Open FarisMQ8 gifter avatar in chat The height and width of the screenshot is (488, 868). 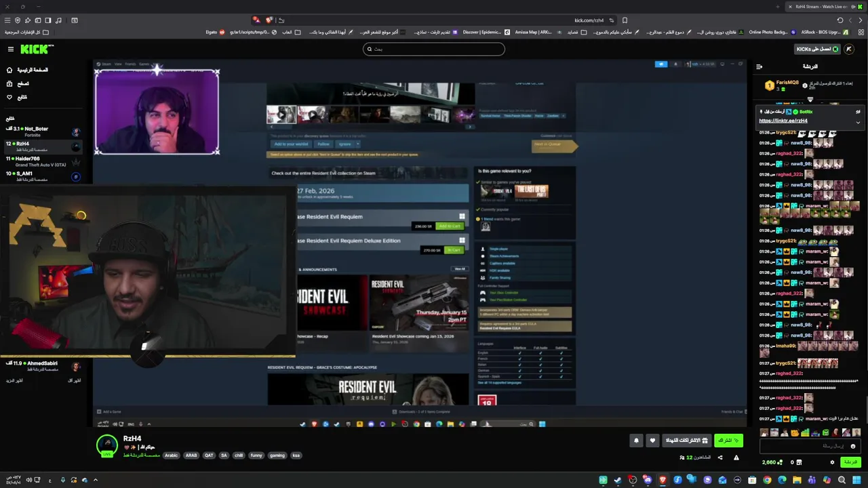[770, 85]
